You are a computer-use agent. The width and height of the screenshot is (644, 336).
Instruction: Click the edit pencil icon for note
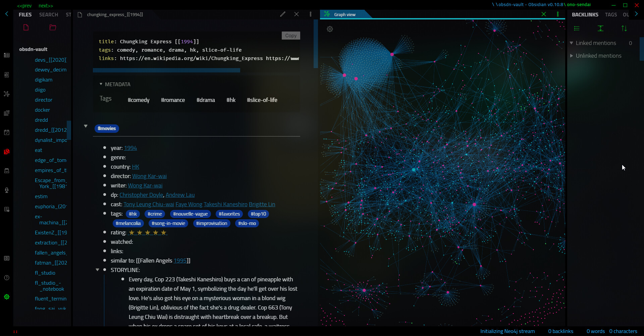pyautogui.click(x=283, y=14)
